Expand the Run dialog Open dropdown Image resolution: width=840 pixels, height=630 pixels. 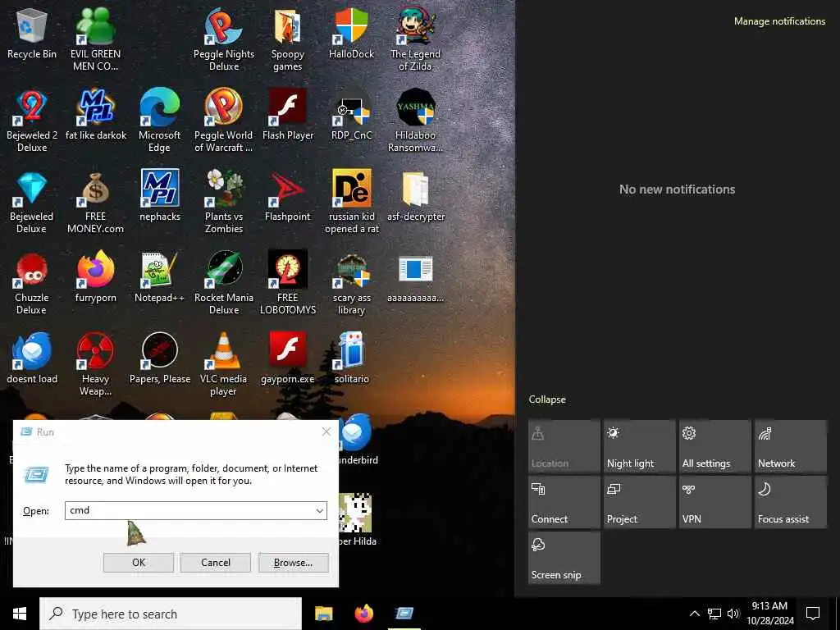[x=320, y=510]
